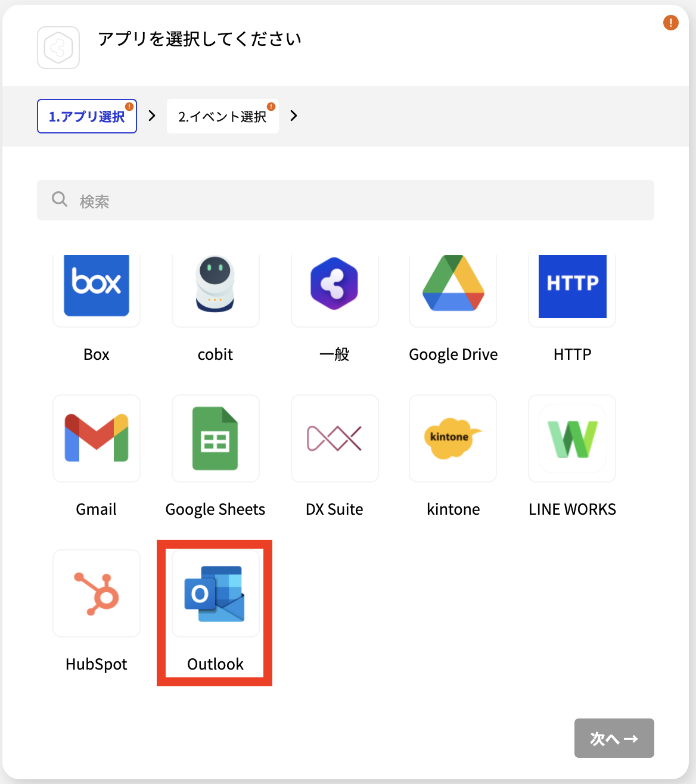Click the アプリを選択してください heading
Image resolution: width=696 pixels, height=784 pixels.
point(200,39)
